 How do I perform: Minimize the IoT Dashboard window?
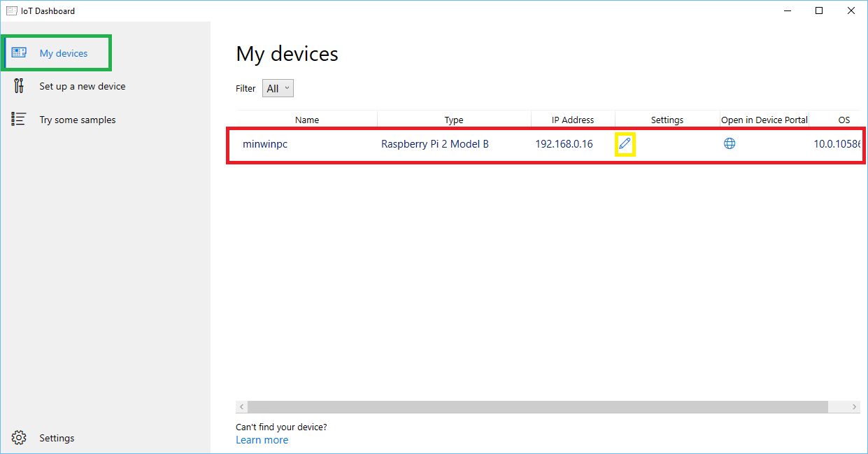coord(787,10)
